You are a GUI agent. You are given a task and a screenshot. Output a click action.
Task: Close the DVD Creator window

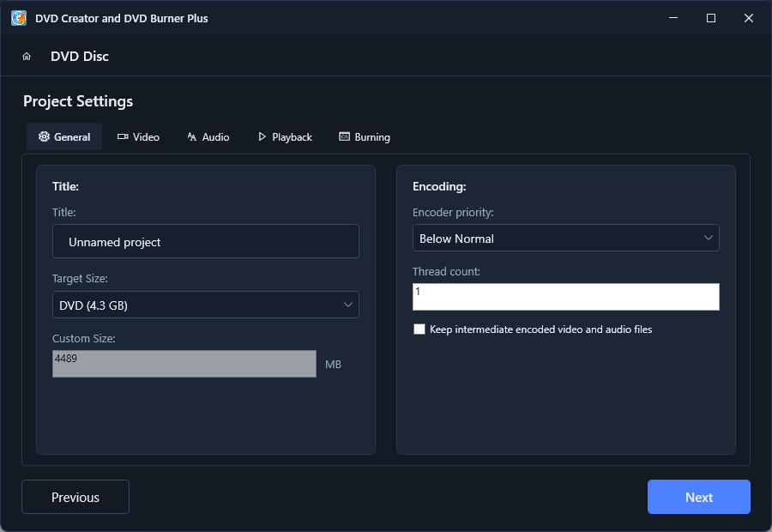click(x=748, y=18)
